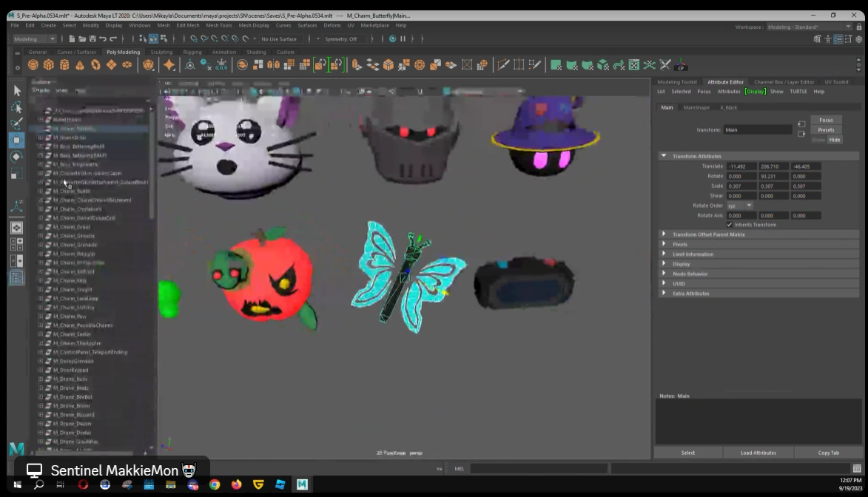
Task: Click the Presets button
Action: (x=826, y=130)
